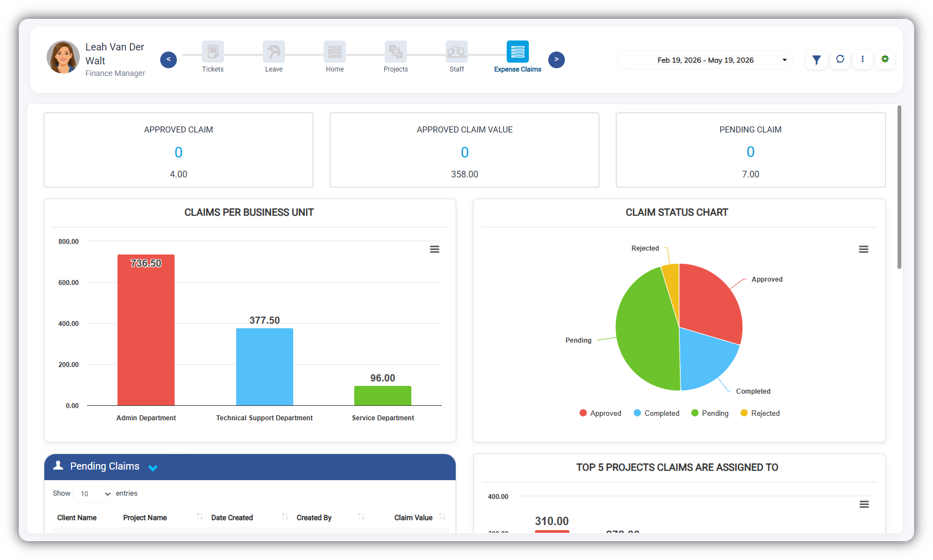The width and height of the screenshot is (933, 560).
Task: Click the Expense Claims tab label
Action: 518,69
